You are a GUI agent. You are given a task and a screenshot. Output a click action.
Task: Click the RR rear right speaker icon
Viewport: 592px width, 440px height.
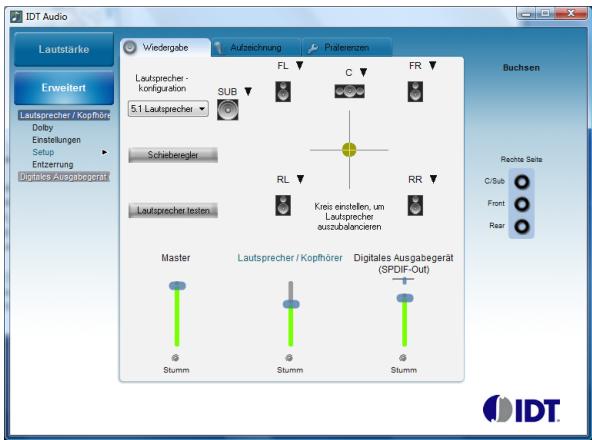(415, 205)
